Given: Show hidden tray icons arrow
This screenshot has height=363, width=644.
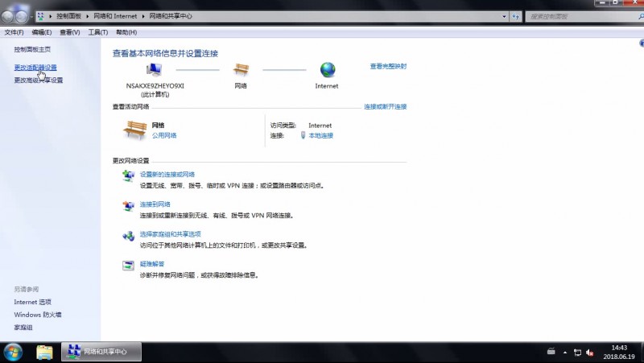Looking at the screenshot, I should (565, 353).
